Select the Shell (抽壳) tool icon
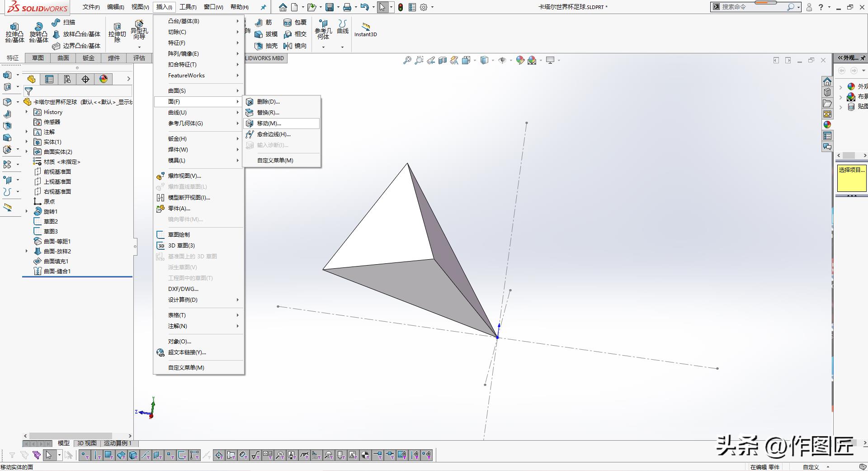 click(259, 46)
